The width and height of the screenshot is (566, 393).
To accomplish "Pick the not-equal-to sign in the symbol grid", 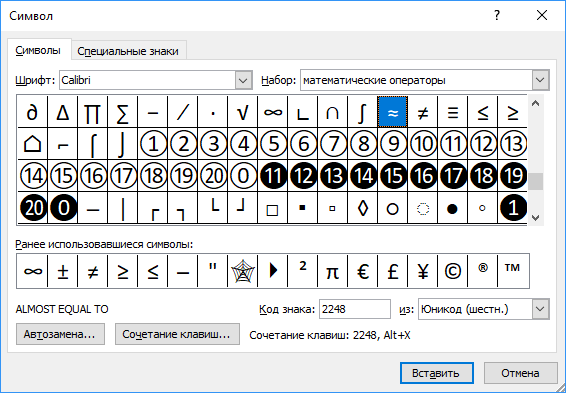I will (422, 112).
